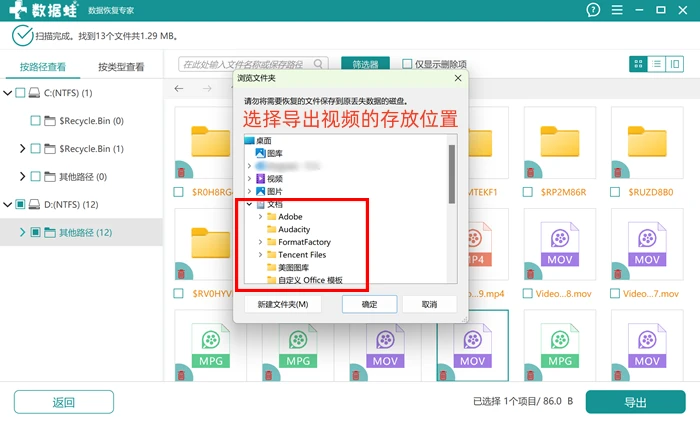Collapse the C:(NTFS) drive tree

click(x=7, y=93)
